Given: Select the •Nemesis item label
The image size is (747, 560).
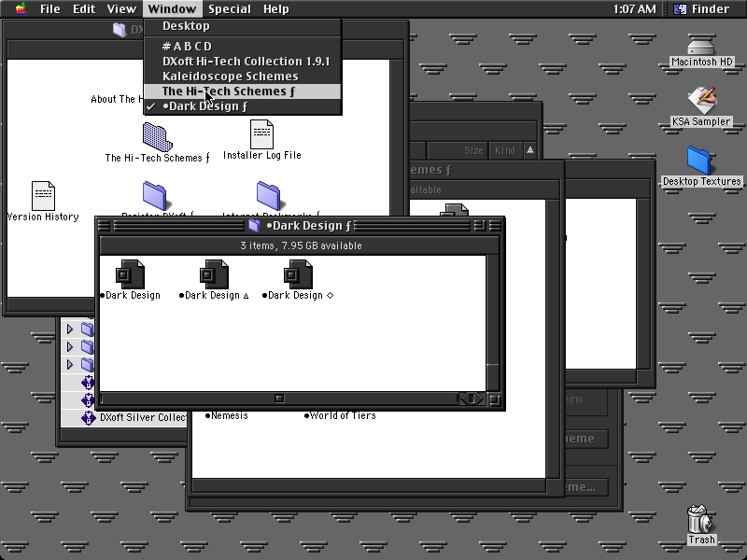Looking at the screenshot, I should coord(226,415).
